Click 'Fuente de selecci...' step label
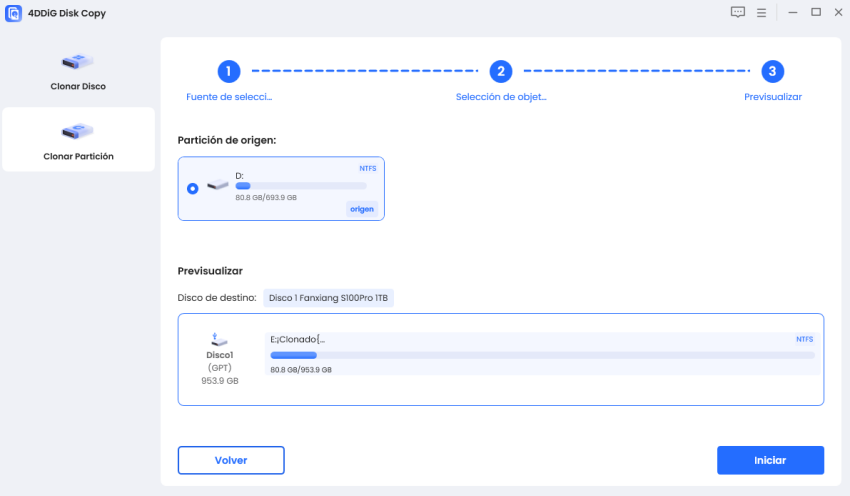Viewport: 850px width, 496px height. 229,97
